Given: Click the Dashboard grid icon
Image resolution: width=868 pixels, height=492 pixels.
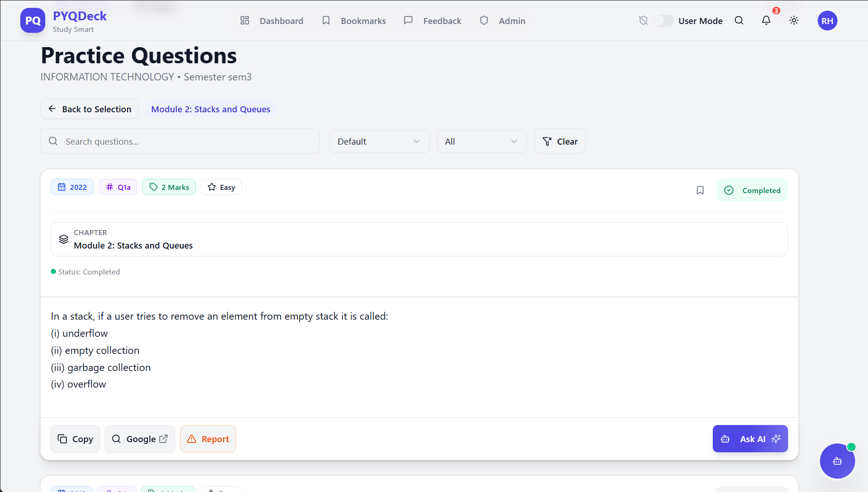Looking at the screenshot, I should pyautogui.click(x=245, y=20).
